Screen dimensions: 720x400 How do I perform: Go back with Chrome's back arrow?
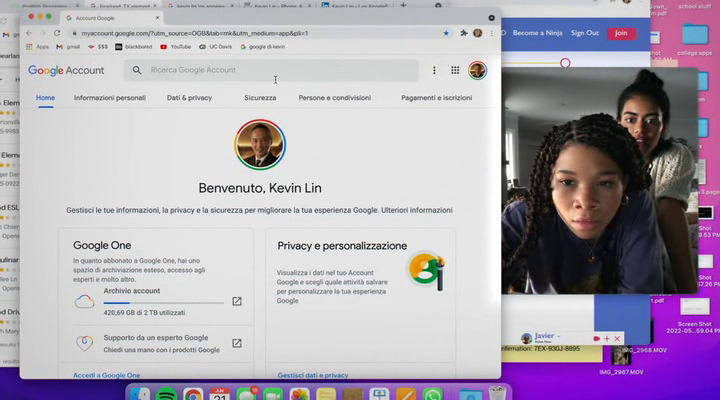pyautogui.click(x=29, y=33)
